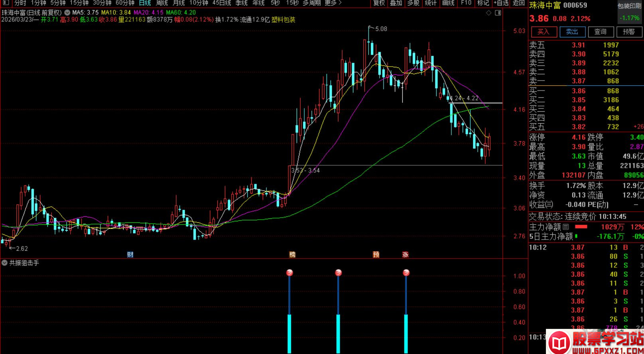644x354 pixels.
Task: Select the 月线 monthly chart tab
Action: (x=178, y=3)
